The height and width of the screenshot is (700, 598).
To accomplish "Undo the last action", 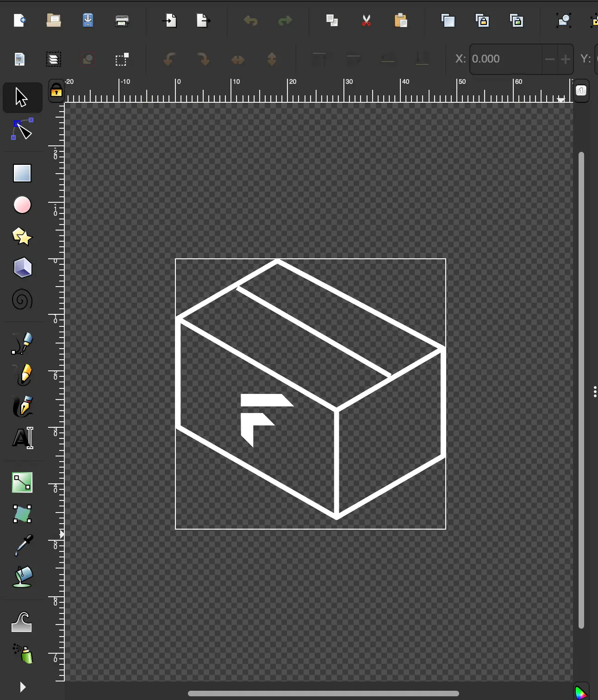I will 251,21.
